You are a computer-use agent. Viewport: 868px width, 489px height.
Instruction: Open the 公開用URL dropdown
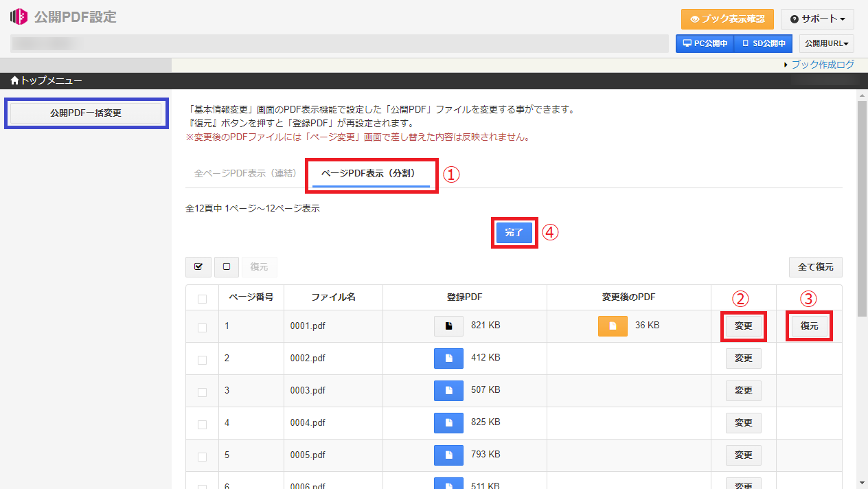tap(826, 43)
